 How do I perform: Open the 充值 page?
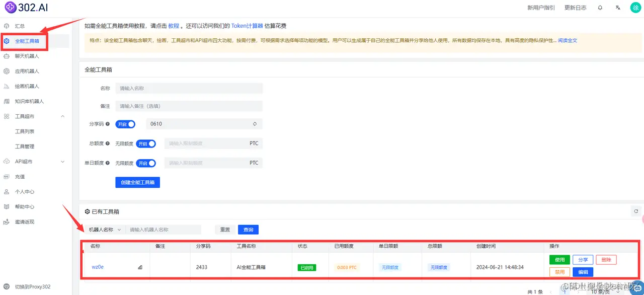(20, 177)
